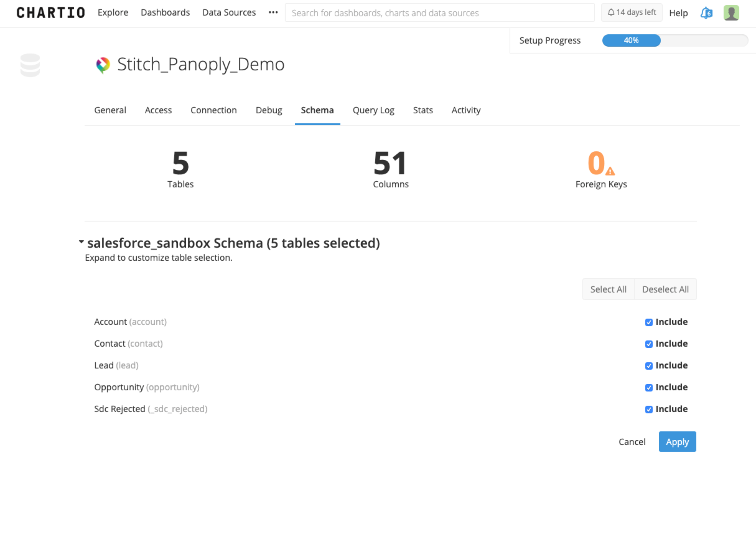Click the Lead (lead) table name
Viewport: 756px width, 539px height.
(x=116, y=365)
